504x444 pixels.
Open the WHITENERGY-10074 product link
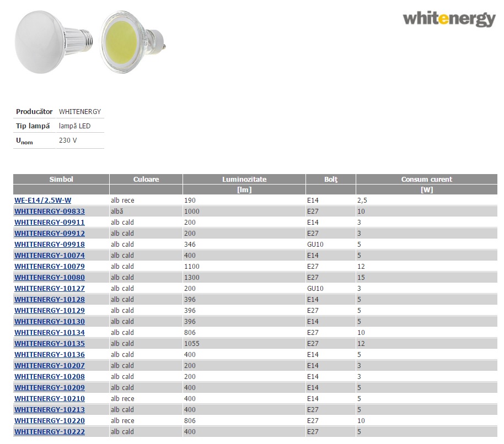click(x=50, y=256)
